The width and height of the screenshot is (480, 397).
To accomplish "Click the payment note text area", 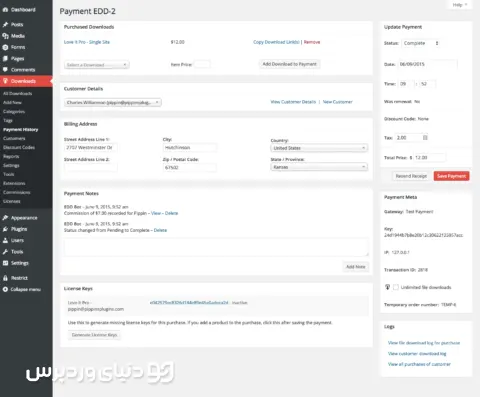I will click(216, 247).
